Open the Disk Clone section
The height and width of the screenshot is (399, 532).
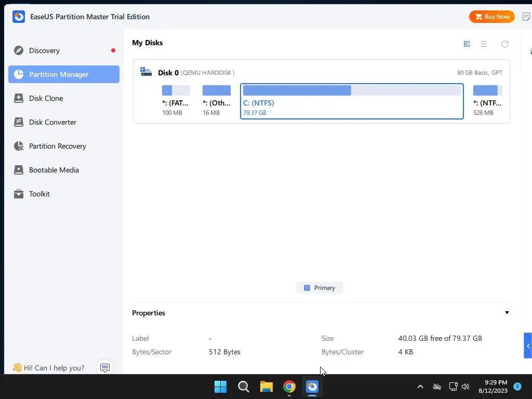pos(64,98)
